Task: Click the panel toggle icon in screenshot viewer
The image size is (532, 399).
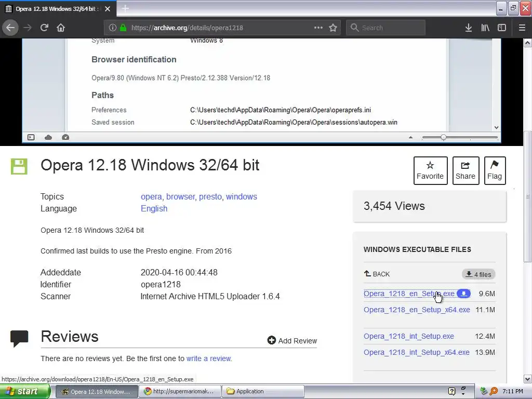Action: 31,137
